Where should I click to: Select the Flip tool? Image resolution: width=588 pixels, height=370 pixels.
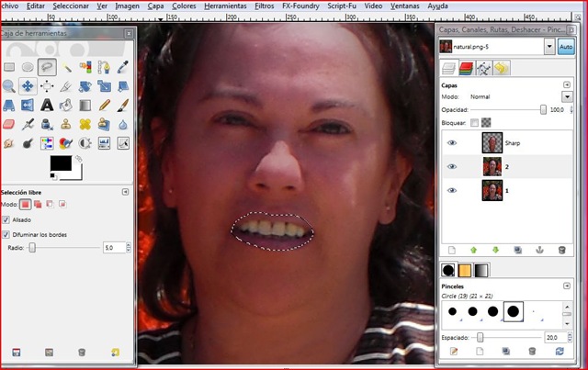pos(28,106)
